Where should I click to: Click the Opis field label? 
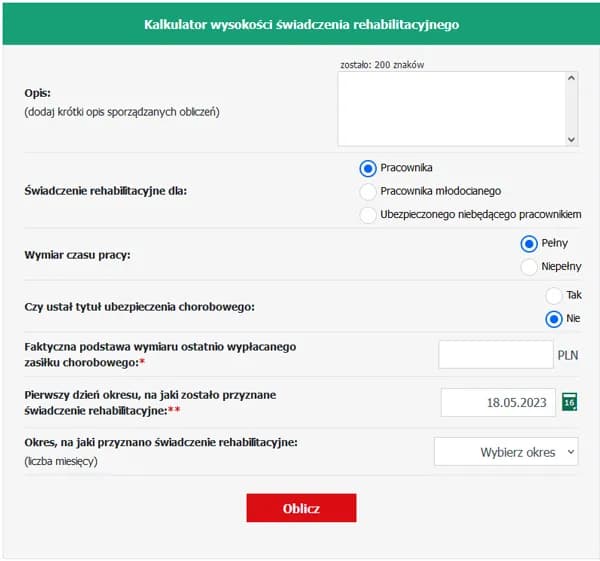pos(38,93)
